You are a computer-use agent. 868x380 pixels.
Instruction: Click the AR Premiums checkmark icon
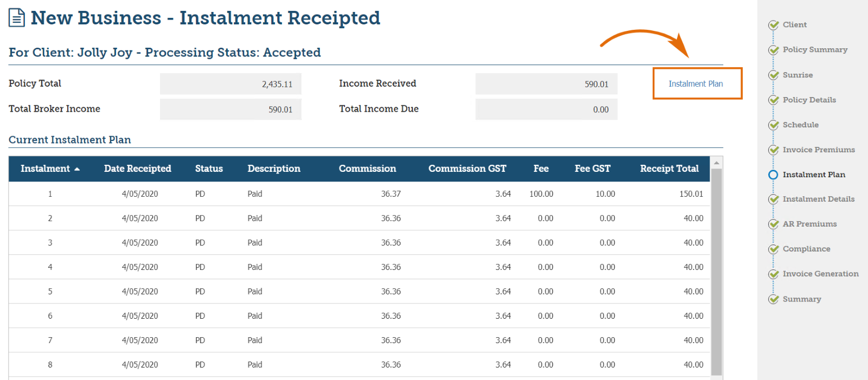(774, 224)
